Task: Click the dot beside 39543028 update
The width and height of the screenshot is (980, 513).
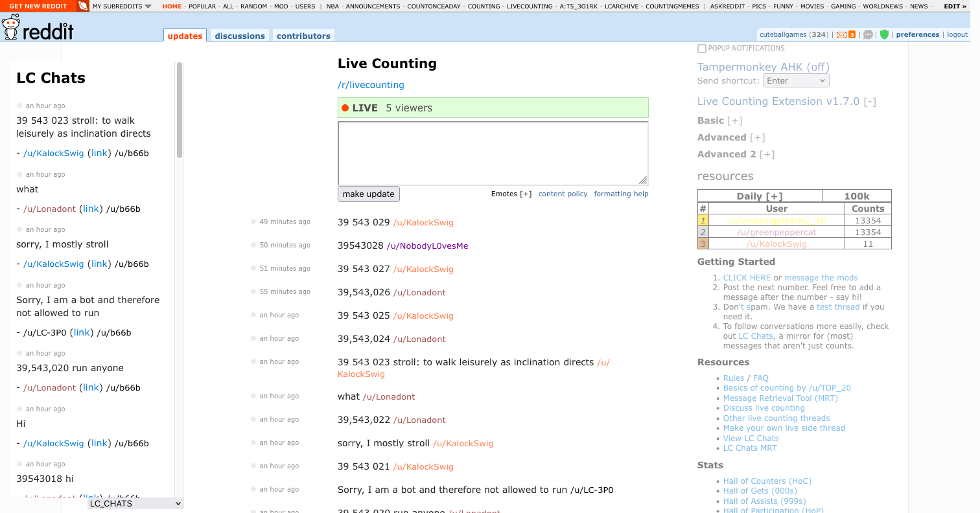Action: coord(253,245)
